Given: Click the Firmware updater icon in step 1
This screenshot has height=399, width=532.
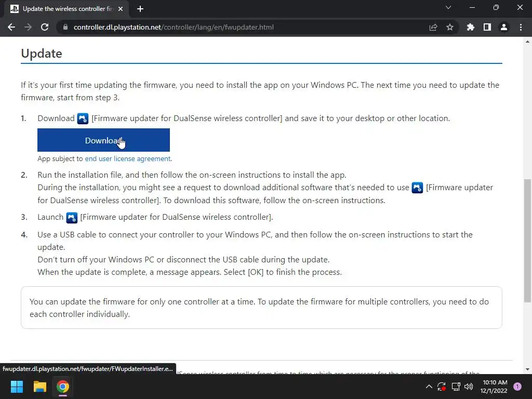Looking at the screenshot, I should 83,118.
